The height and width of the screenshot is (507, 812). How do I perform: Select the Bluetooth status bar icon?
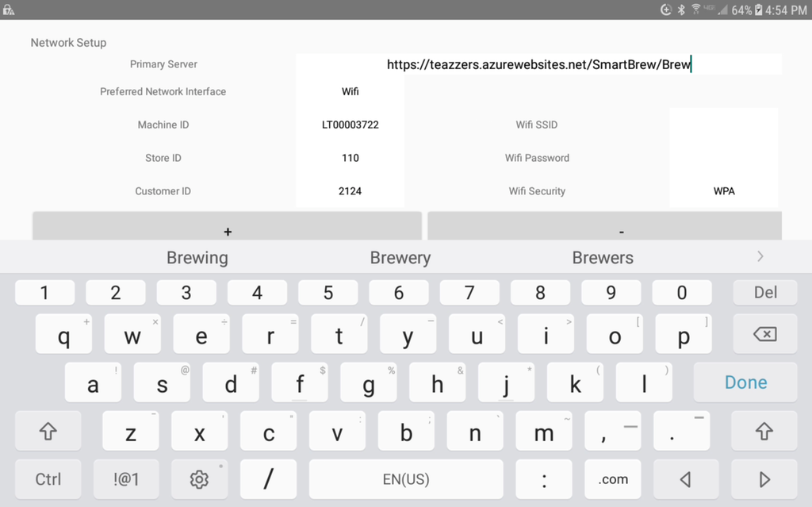click(681, 10)
